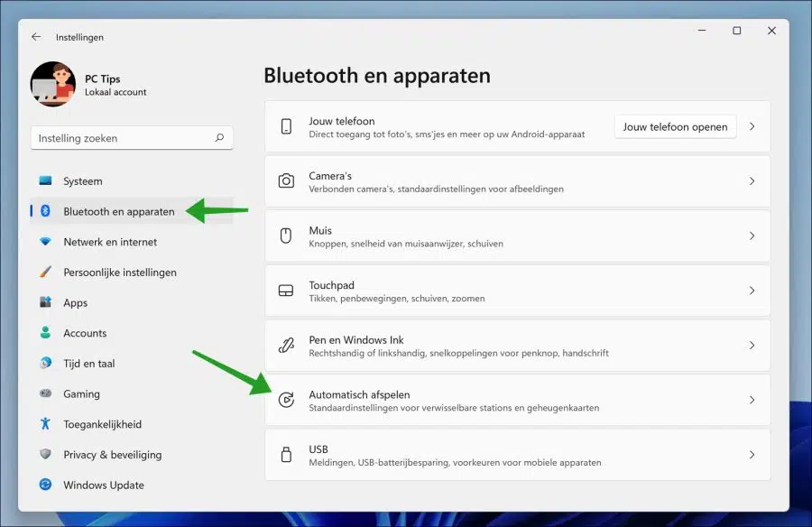This screenshot has width=812, height=527.
Task: Open the Accounts category
Action: 132,333
